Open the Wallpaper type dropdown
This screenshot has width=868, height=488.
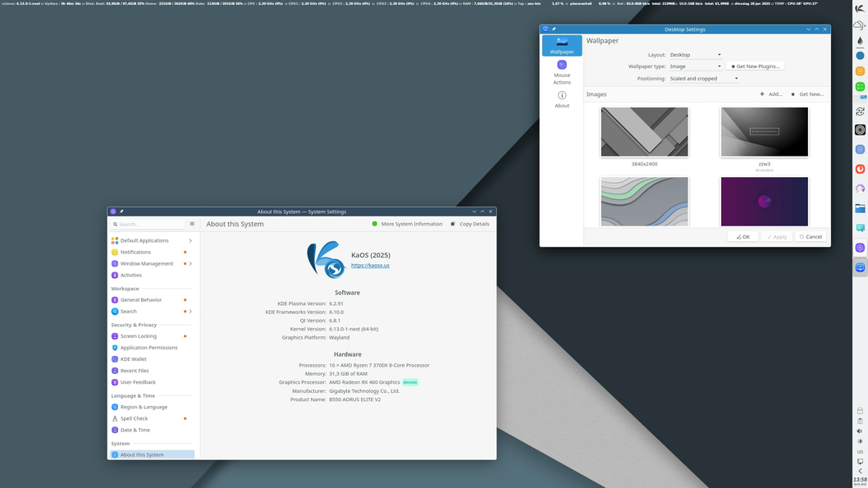695,66
